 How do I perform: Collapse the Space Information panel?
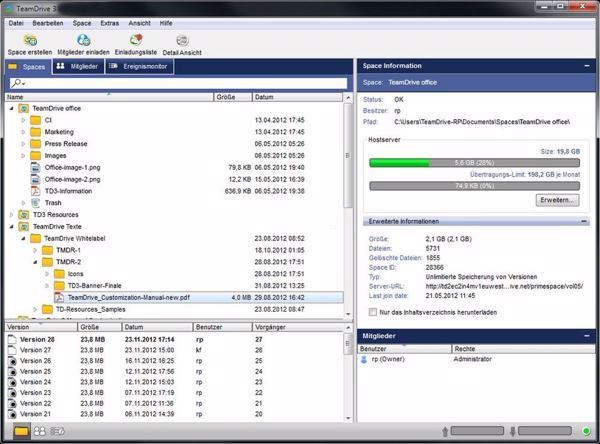pyautogui.click(x=587, y=66)
